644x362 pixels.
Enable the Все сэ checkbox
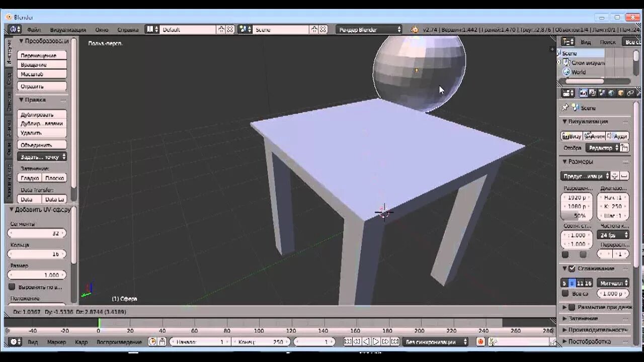click(565, 293)
